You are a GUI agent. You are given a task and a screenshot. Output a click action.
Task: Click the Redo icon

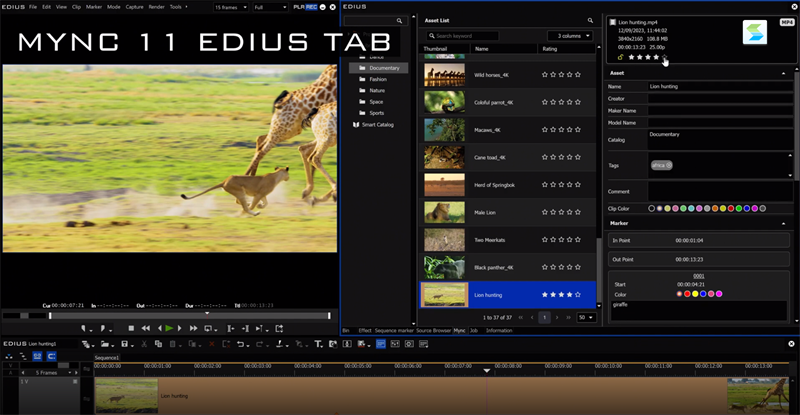(259, 344)
